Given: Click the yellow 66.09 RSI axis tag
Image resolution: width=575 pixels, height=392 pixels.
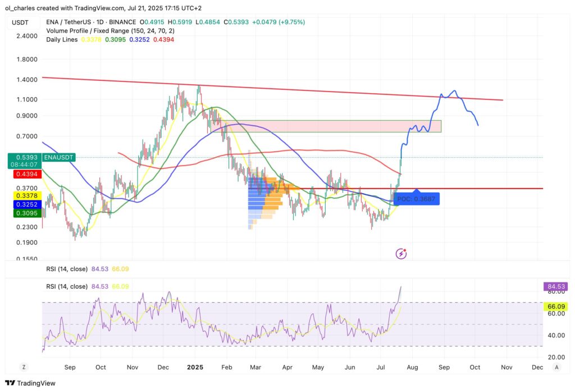Looking at the screenshot, I should (x=555, y=307).
